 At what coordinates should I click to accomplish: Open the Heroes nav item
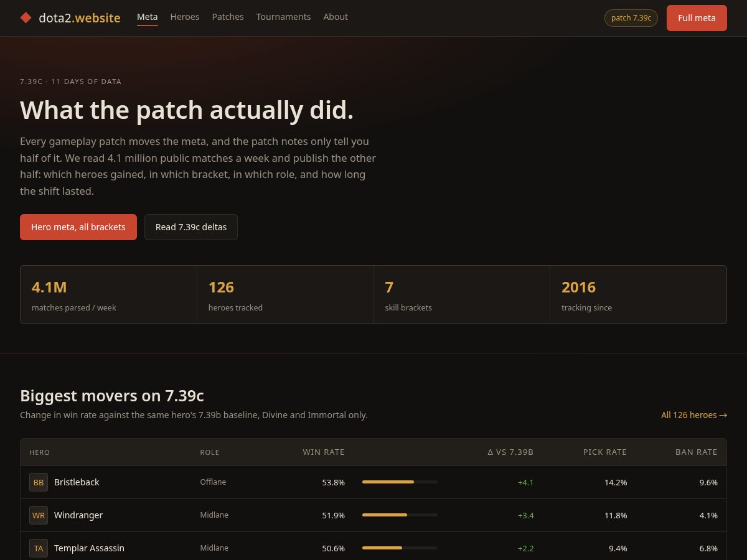(x=185, y=17)
